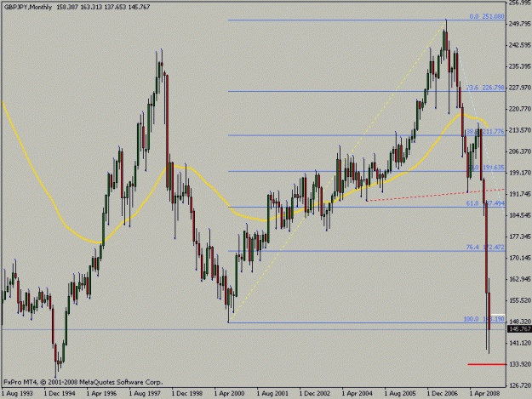
Task: Click the 184.545 price axis value
Action: [519, 215]
